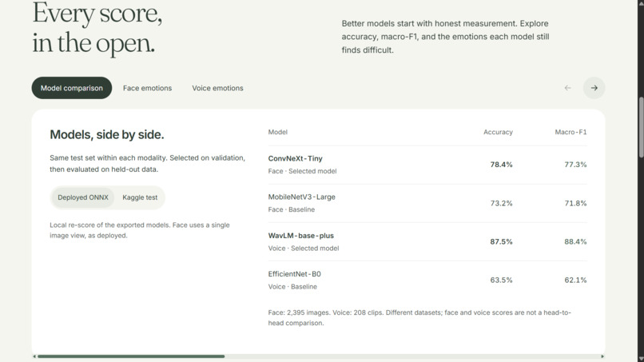Switch to the Voice emotions tab

pyautogui.click(x=217, y=88)
